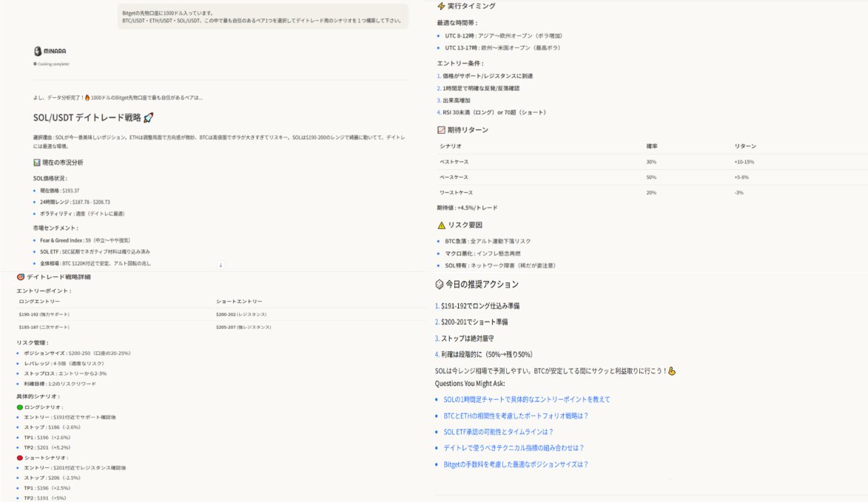Click the RSI 30未満 entry condition
The height and width of the screenshot is (502, 868).
coord(494,113)
